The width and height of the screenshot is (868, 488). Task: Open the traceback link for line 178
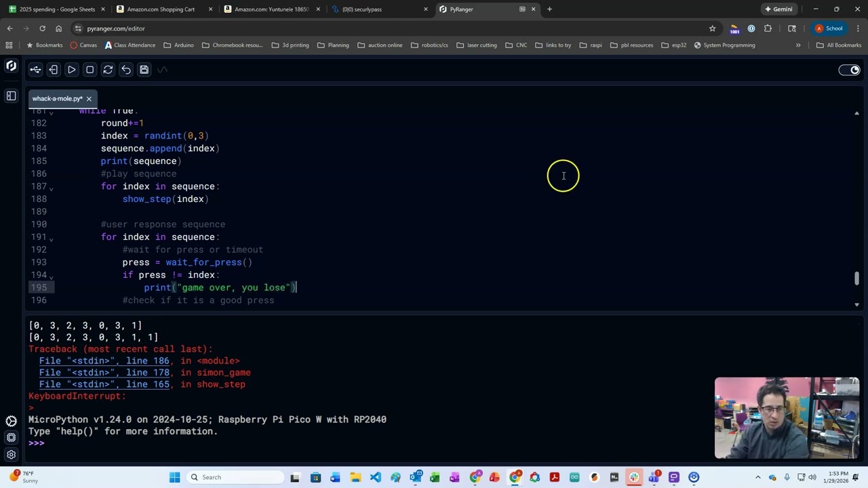(104, 373)
